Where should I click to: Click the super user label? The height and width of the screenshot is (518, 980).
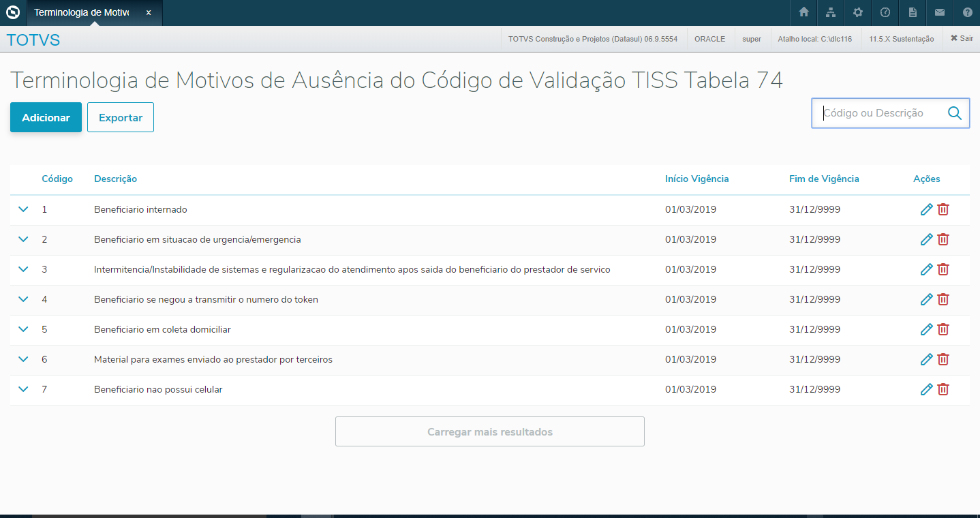click(x=752, y=39)
